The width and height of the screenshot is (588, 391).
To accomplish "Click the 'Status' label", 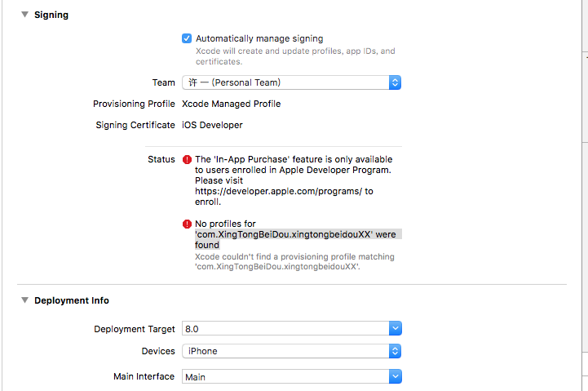I will coord(161,159).
